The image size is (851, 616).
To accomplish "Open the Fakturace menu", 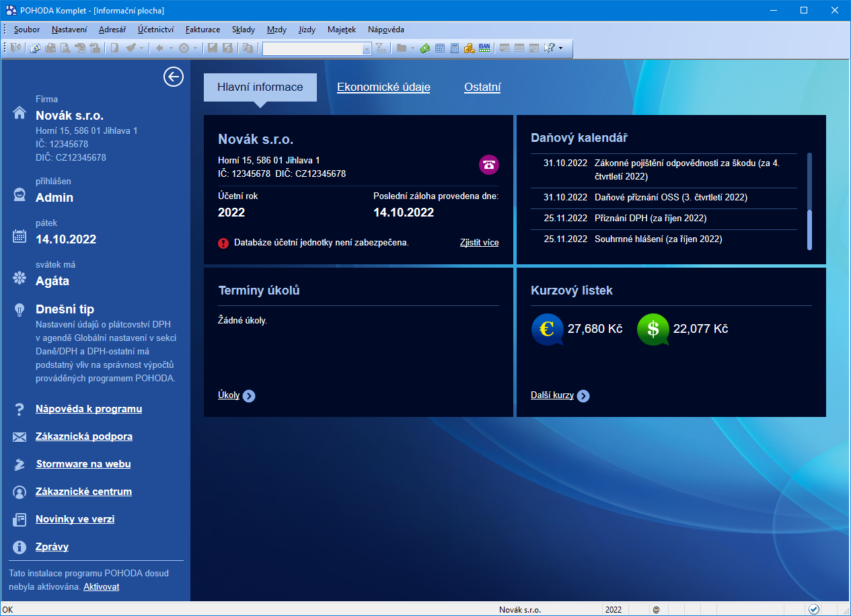I will coord(202,30).
